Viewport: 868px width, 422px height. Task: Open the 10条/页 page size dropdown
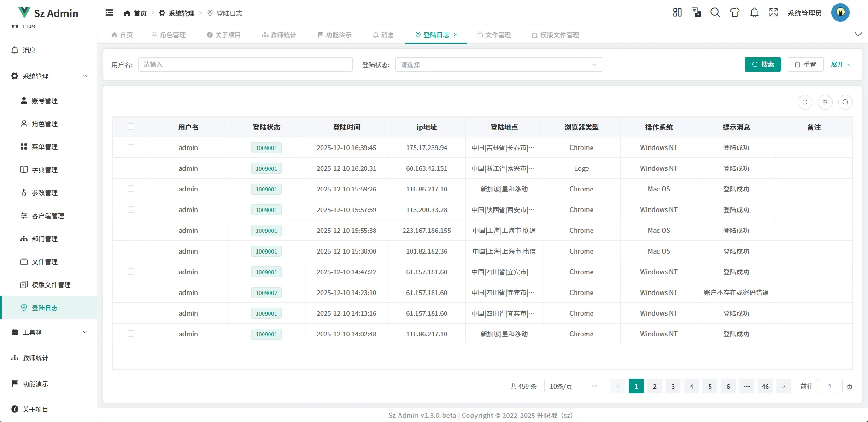point(573,386)
